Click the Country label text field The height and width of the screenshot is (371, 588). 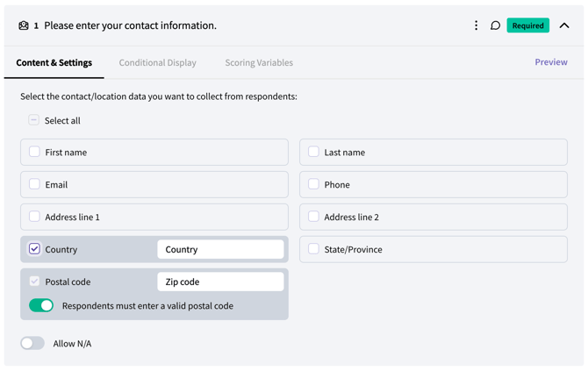pos(220,249)
